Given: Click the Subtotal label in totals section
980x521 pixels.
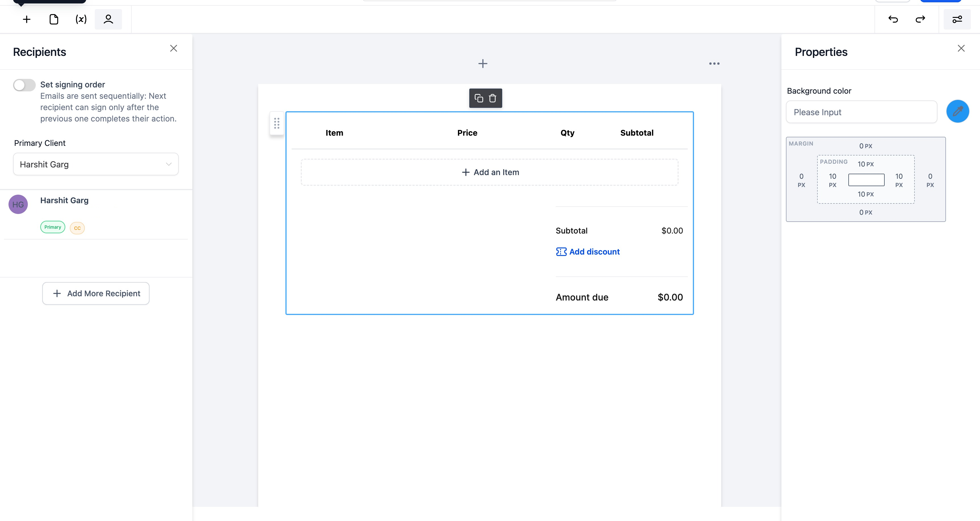Looking at the screenshot, I should click(571, 231).
